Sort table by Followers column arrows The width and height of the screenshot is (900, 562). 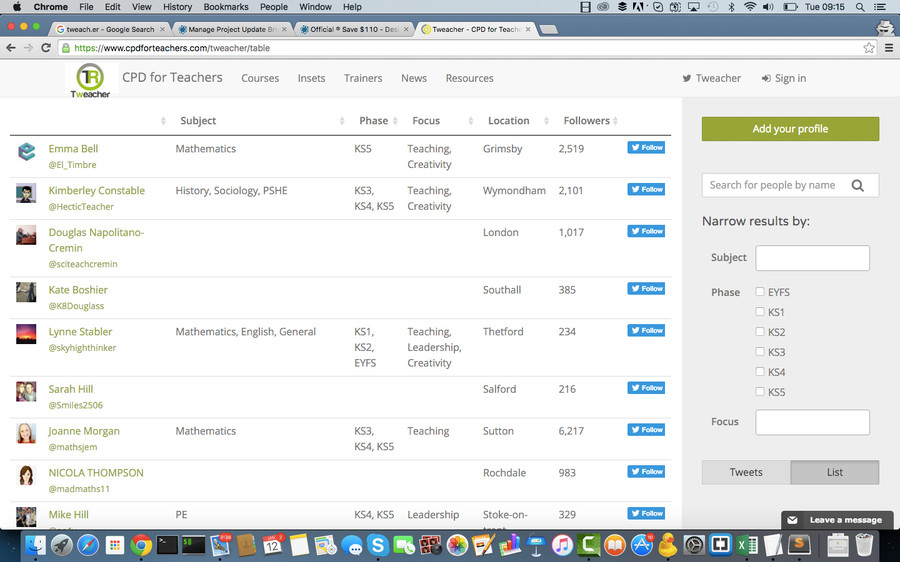615,121
